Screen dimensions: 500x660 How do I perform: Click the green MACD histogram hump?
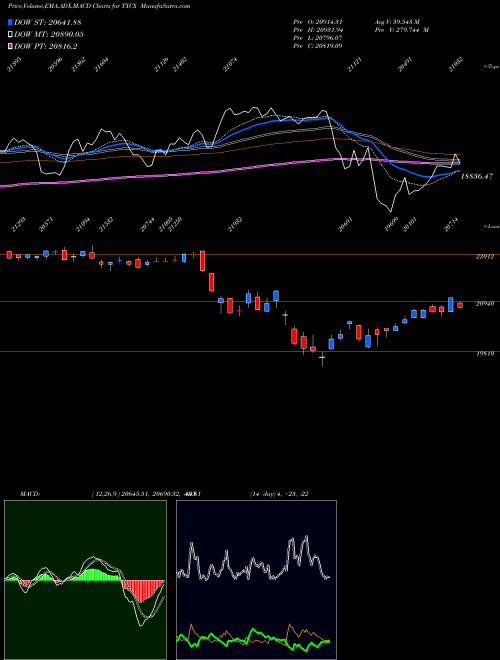click(x=93, y=575)
